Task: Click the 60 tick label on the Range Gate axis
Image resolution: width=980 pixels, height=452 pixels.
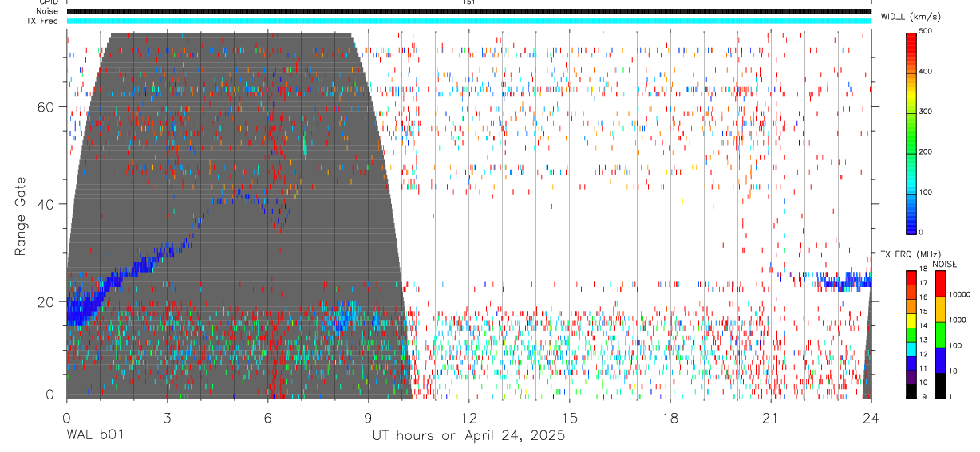Action: point(46,107)
